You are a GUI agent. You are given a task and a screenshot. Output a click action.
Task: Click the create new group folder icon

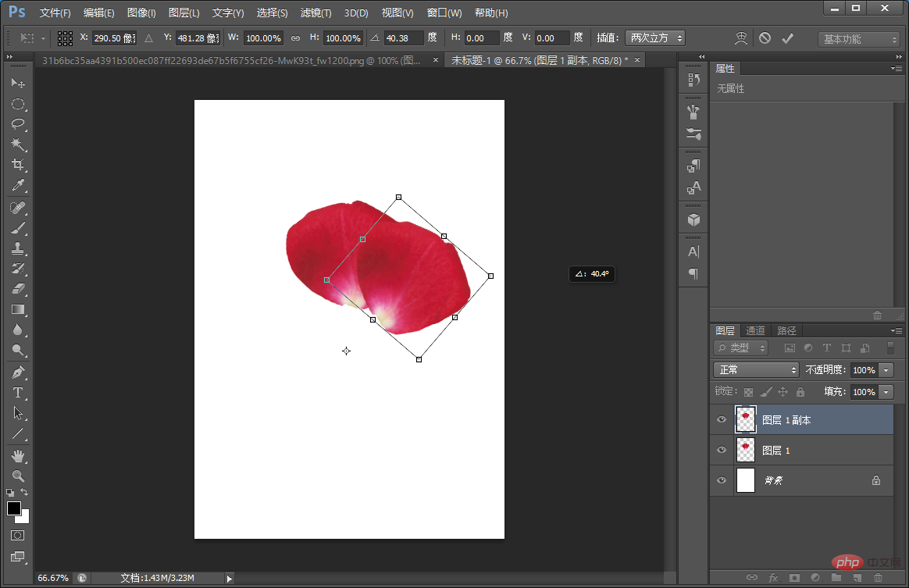click(x=836, y=578)
